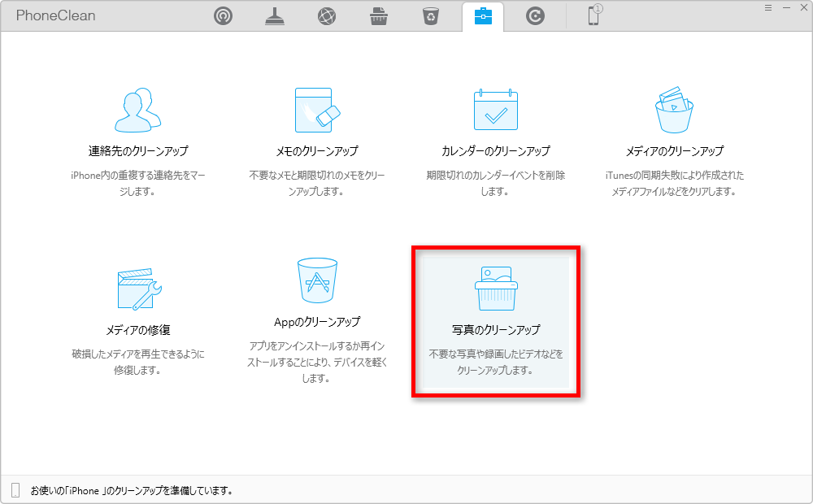Click the PhoneClean application title
This screenshot has width=813, height=504.
coord(56,15)
